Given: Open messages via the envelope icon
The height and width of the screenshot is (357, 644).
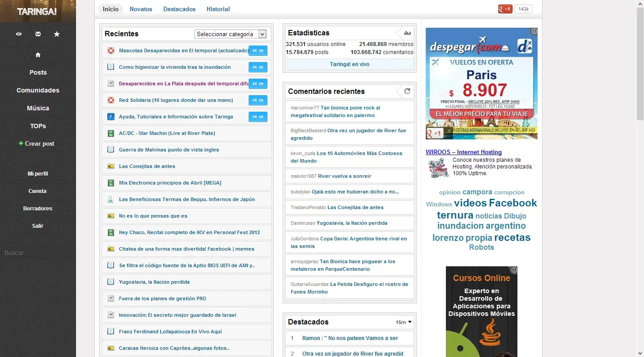Looking at the screenshot, I should [38, 34].
